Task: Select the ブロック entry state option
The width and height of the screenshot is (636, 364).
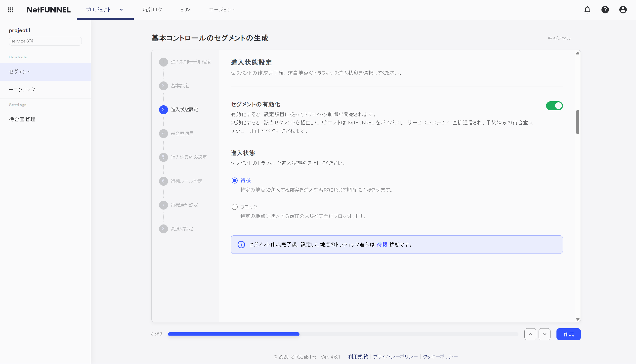Action: 234,207
